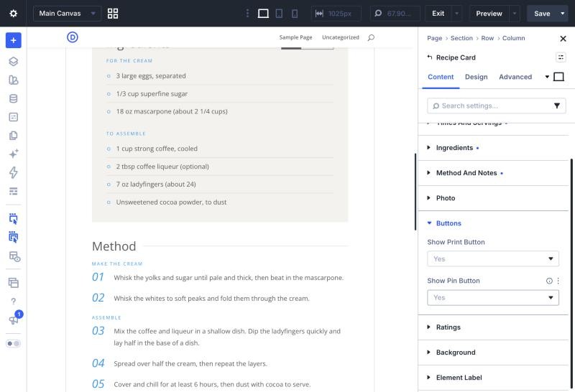
Task: Click the filter funnel in search settings
Action: coord(557,106)
